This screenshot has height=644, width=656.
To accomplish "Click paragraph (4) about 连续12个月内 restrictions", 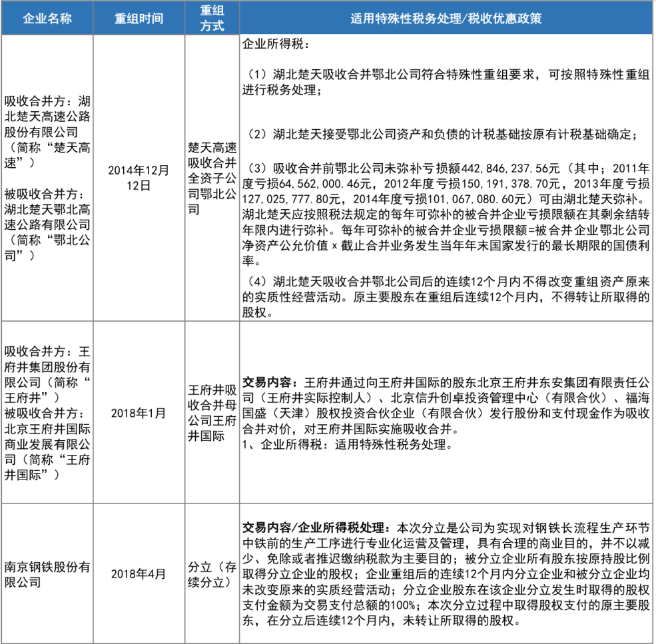I will click(444, 295).
